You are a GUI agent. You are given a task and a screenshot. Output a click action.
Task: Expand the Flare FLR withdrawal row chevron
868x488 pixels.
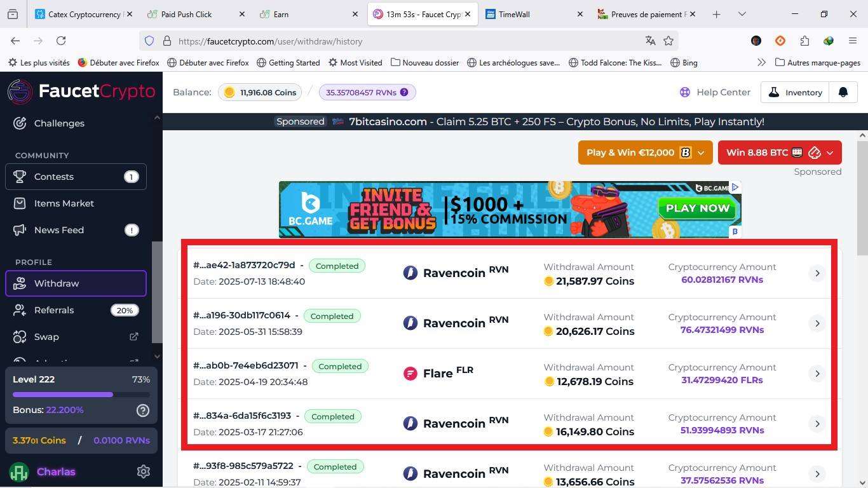click(817, 374)
